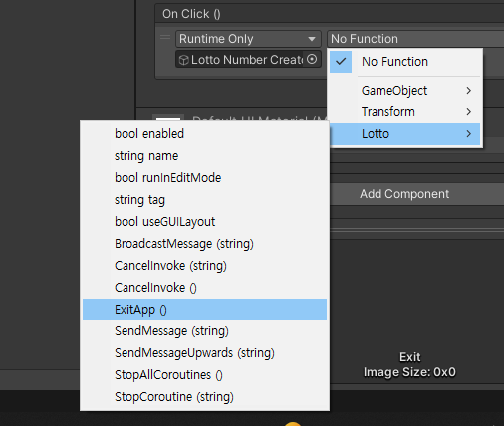Click the On Click () header
Viewport: 504px width, 426px height.
click(x=191, y=14)
